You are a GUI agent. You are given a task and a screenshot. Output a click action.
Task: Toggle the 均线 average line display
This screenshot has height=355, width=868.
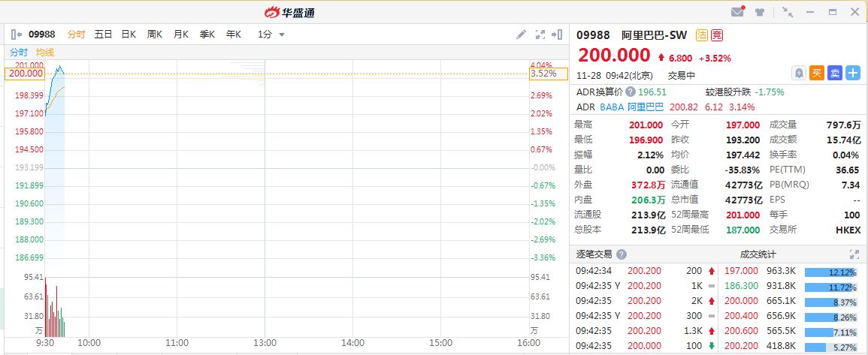click(45, 53)
